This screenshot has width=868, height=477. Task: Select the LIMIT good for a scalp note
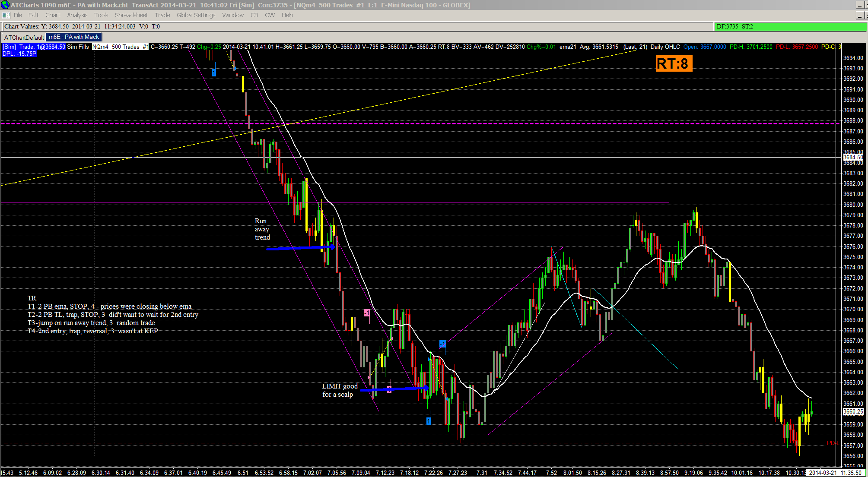coord(340,390)
